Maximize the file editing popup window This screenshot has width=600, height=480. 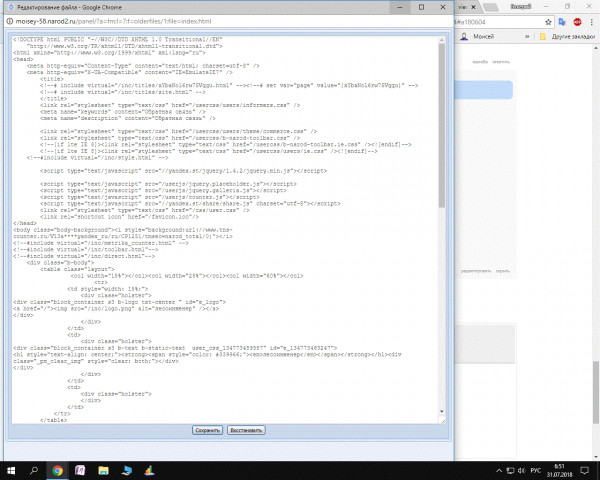[421, 7]
